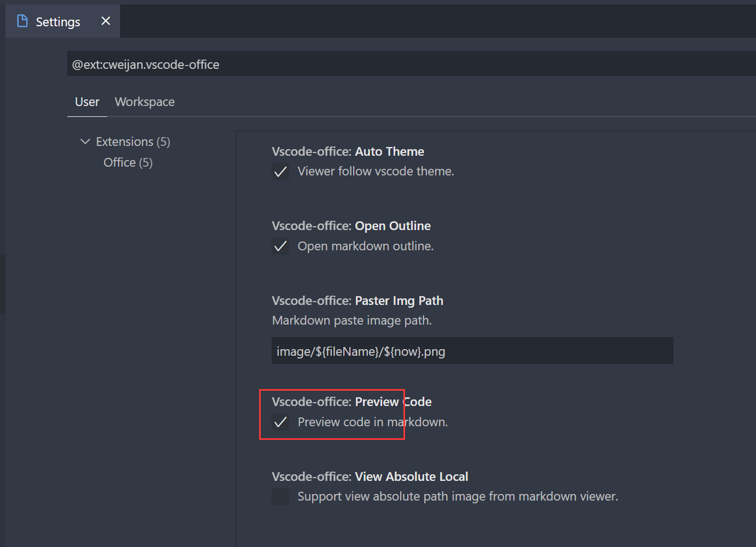Collapse the Extensions (5) tree chevron
This screenshot has width=756, height=547.
point(85,142)
